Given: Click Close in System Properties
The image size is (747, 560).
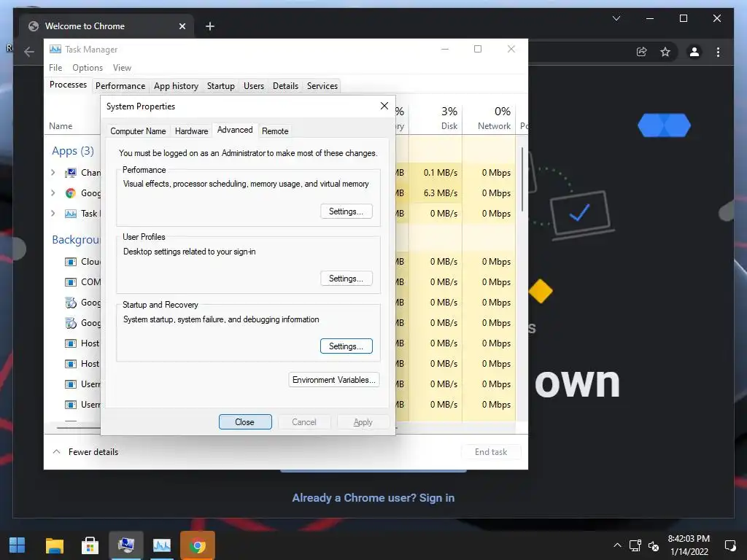Looking at the screenshot, I should pyautogui.click(x=245, y=422).
